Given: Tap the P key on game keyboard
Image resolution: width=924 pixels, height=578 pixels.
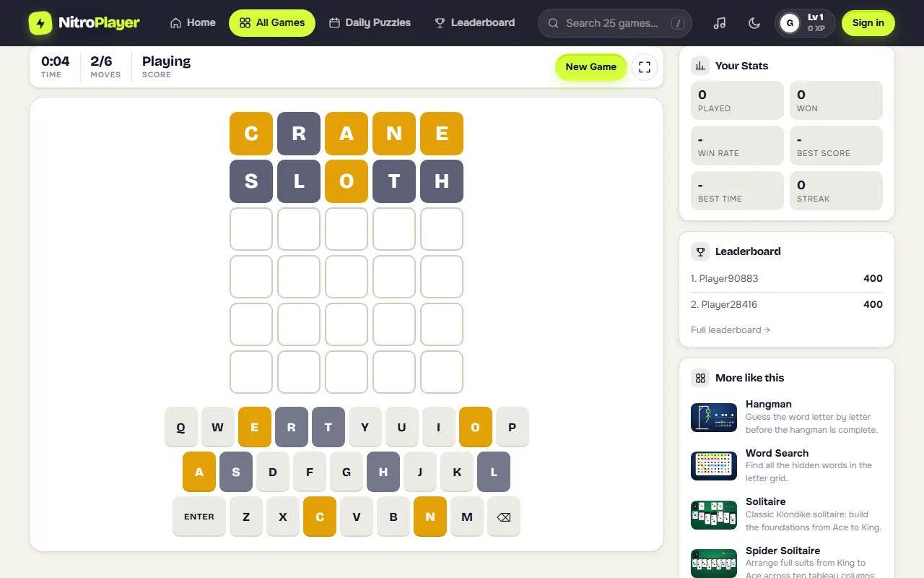Looking at the screenshot, I should 513,427.
